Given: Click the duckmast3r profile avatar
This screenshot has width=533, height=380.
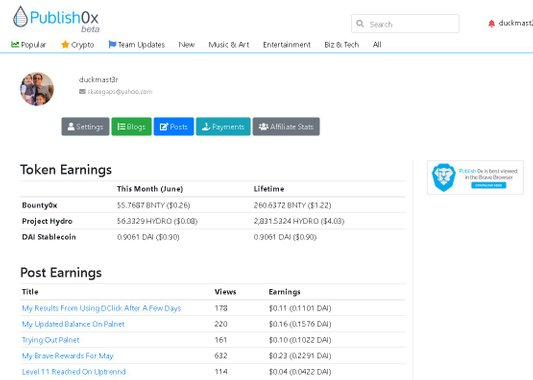Looking at the screenshot, I should [x=37, y=89].
